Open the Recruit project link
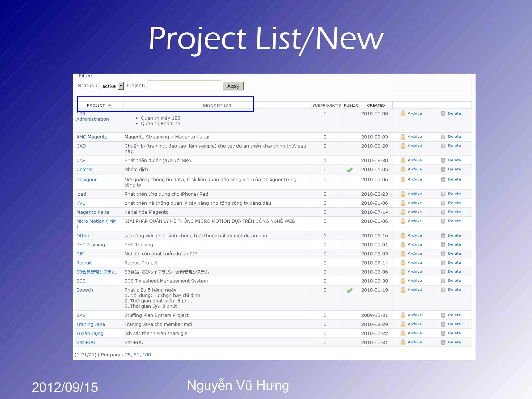 click(x=84, y=263)
